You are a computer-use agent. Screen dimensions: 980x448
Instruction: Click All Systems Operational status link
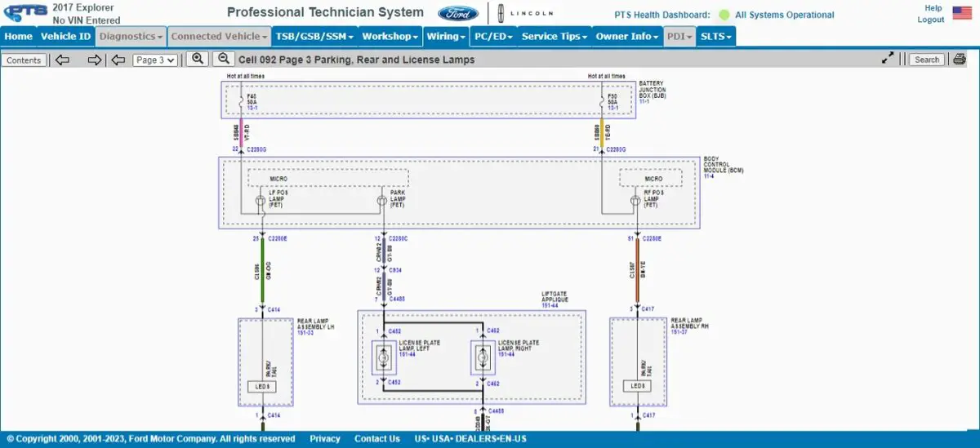tap(785, 15)
